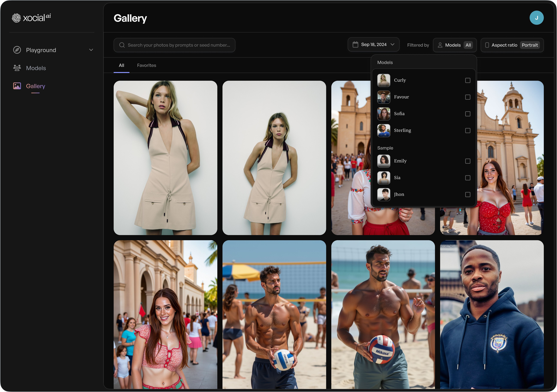Click the Playground sidebar label
The image size is (557, 392).
41,50
